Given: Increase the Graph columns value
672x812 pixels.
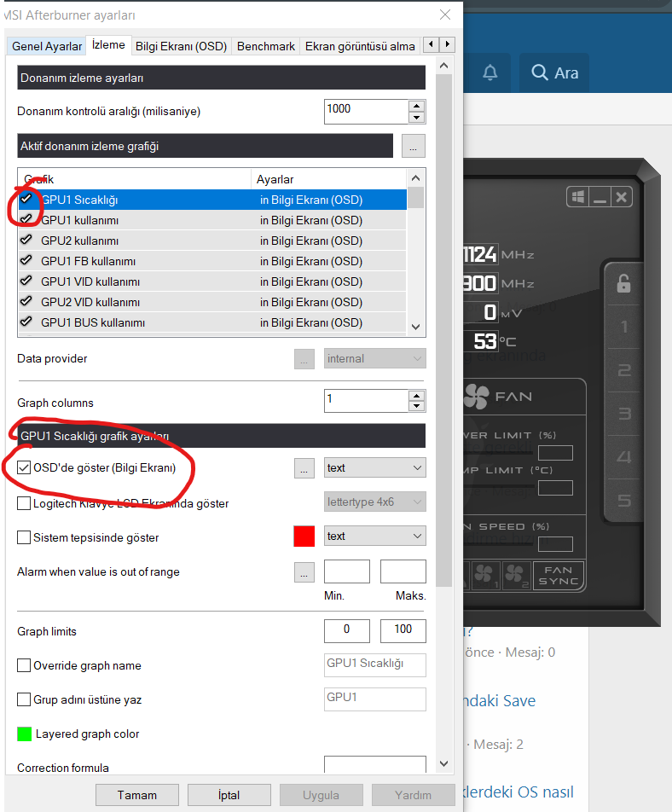Looking at the screenshot, I should 417,396.
